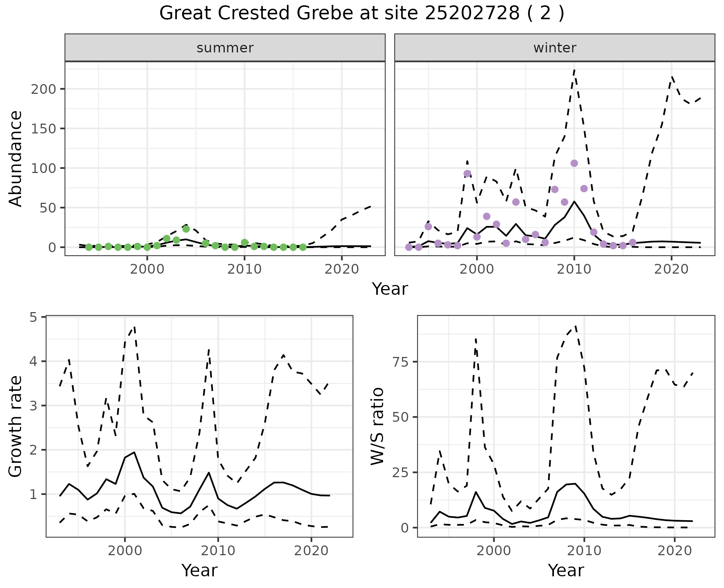Click the Year label below the growth rate plot
The height and width of the screenshot is (588, 724).
point(199,570)
